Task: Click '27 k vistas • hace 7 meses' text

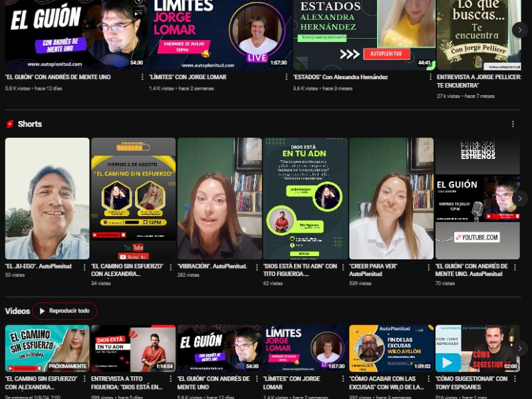Action: click(x=465, y=96)
